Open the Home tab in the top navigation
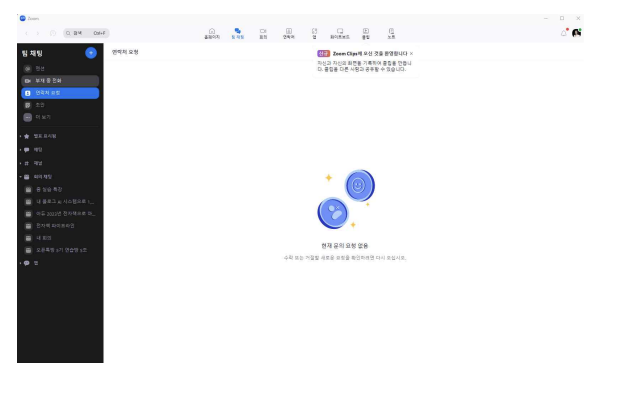Image resolution: width=622 pixels, height=399 pixels. (212, 33)
